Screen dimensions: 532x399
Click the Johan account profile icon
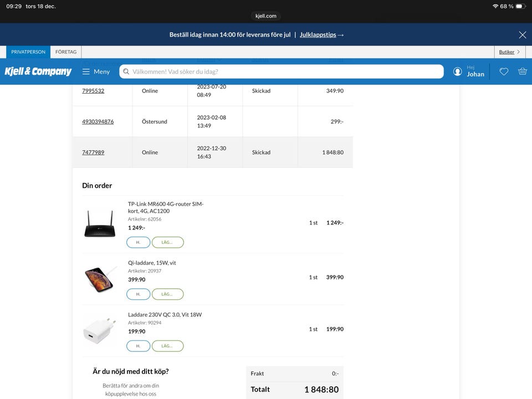click(x=457, y=71)
